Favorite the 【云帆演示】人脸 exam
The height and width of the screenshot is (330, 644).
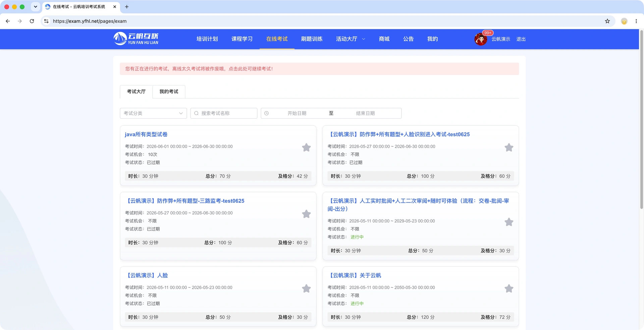pyautogui.click(x=306, y=288)
